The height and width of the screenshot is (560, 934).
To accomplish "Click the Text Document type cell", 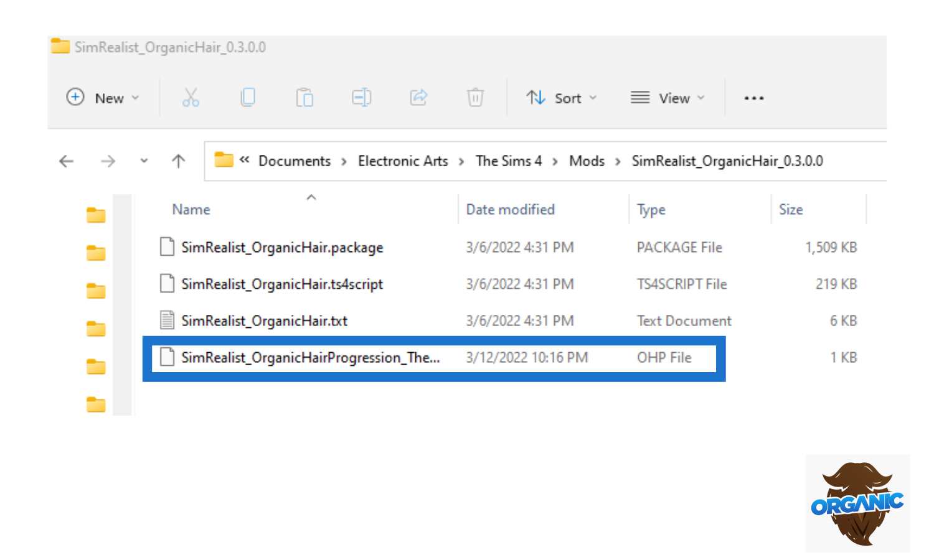I will coord(684,321).
